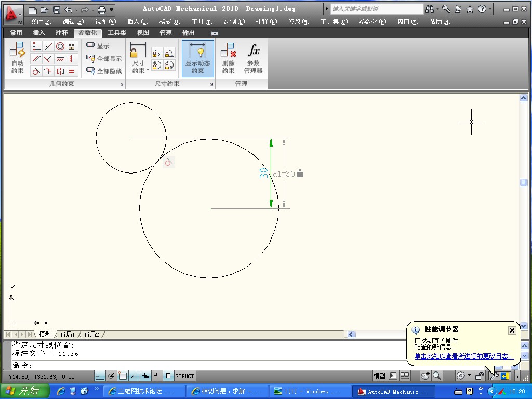Screen dimensions: 532x399
Task: Toggle Object Snap Tracking in status bar
Action: pyautogui.click(x=134, y=376)
